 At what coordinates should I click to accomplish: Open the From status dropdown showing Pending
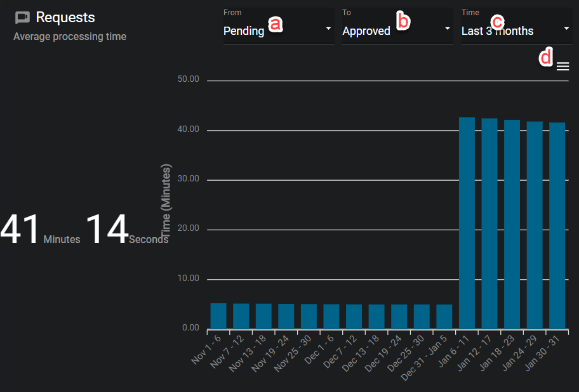[x=279, y=27]
